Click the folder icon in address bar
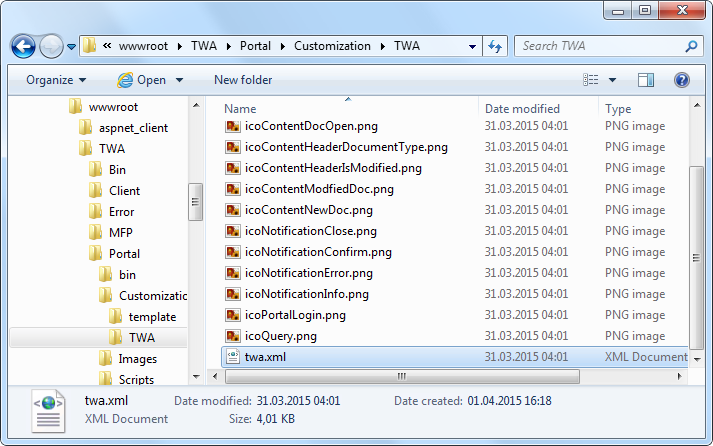 (x=90, y=45)
